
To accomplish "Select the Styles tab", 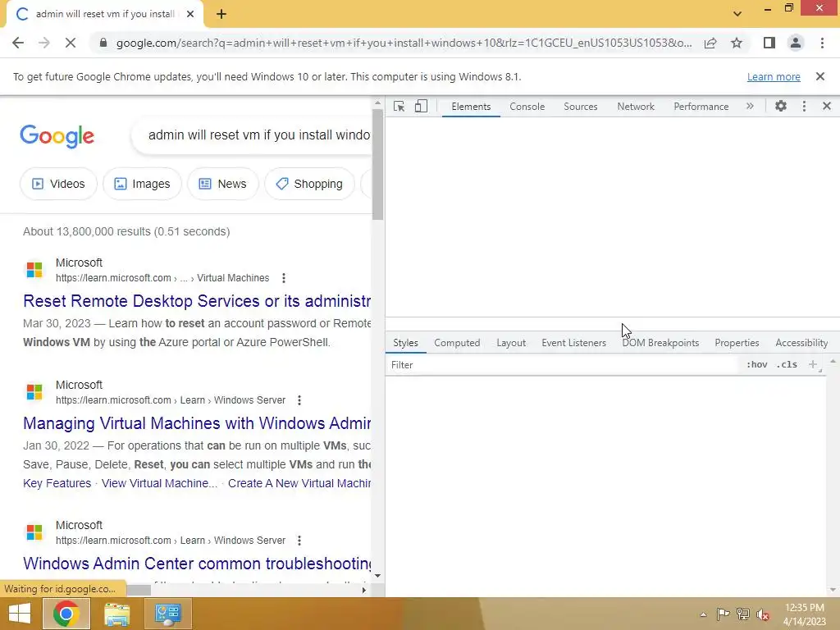I will pos(405,343).
